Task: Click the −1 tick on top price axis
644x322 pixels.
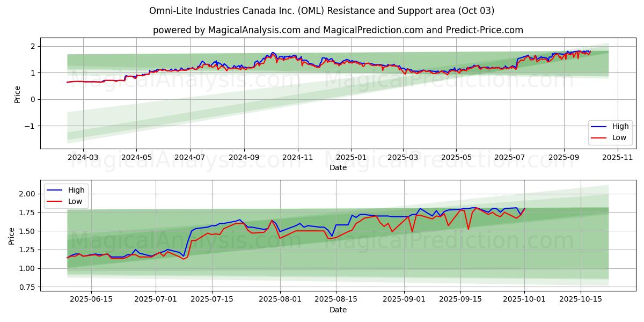Action: (x=30, y=126)
